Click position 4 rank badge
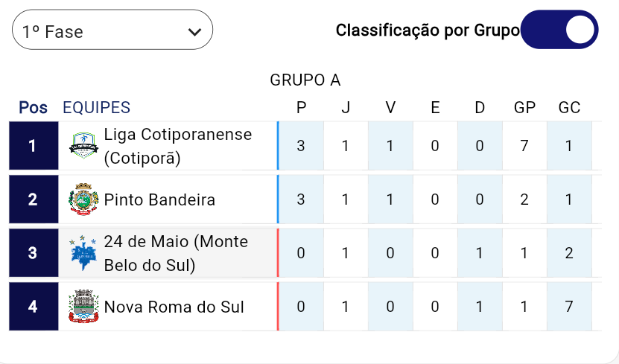 tap(33, 307)
